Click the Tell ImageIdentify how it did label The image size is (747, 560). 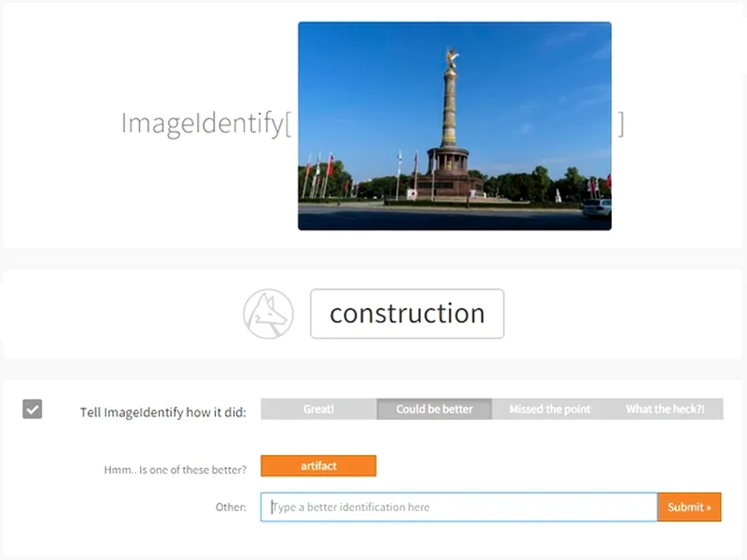[163, 412]
